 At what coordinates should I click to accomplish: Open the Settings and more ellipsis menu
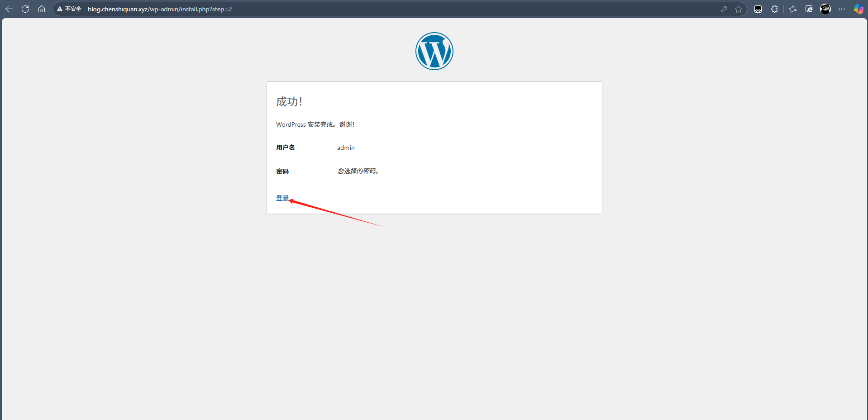pyautogui.click(x=842, y=9)
